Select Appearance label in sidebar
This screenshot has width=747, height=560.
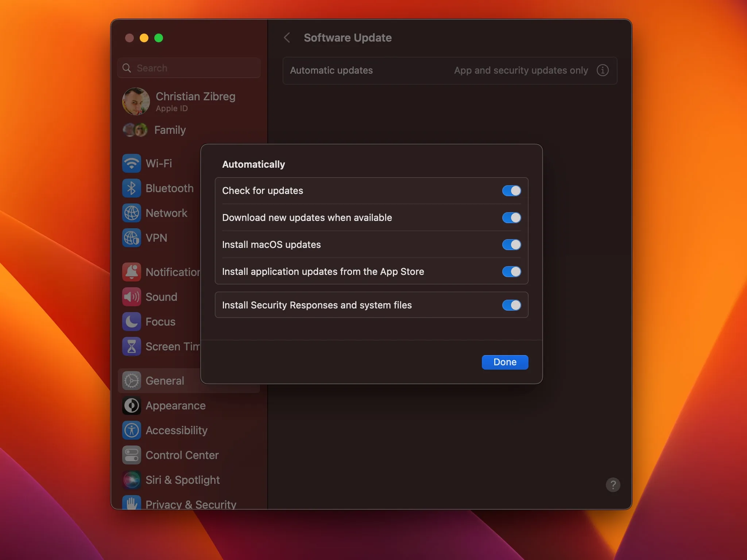pyautogui.click(x=175, y=405)
